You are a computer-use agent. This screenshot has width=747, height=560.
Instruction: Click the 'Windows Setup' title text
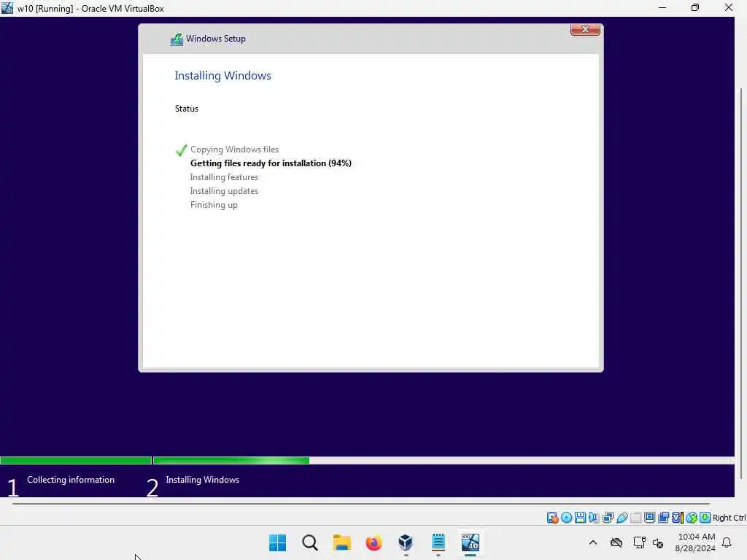click(216, 39)
